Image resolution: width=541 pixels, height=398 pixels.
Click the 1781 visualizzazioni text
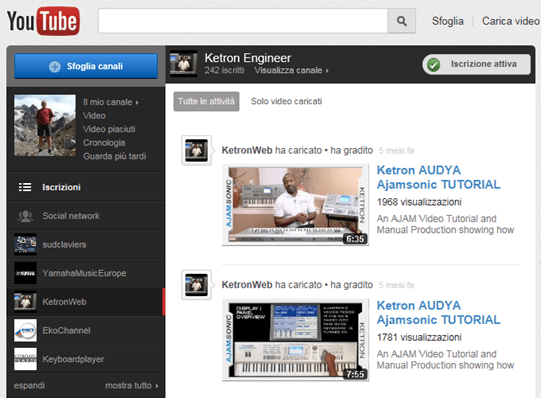[419, 337]
